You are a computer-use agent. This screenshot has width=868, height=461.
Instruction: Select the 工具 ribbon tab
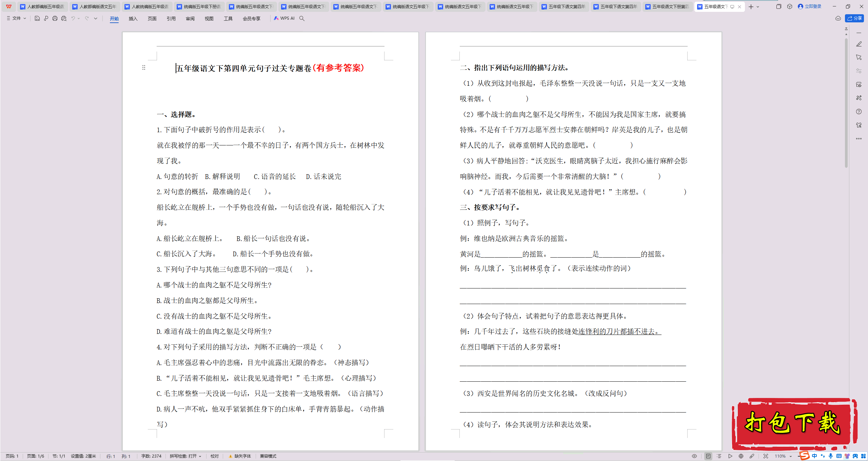tap(228, 19)
